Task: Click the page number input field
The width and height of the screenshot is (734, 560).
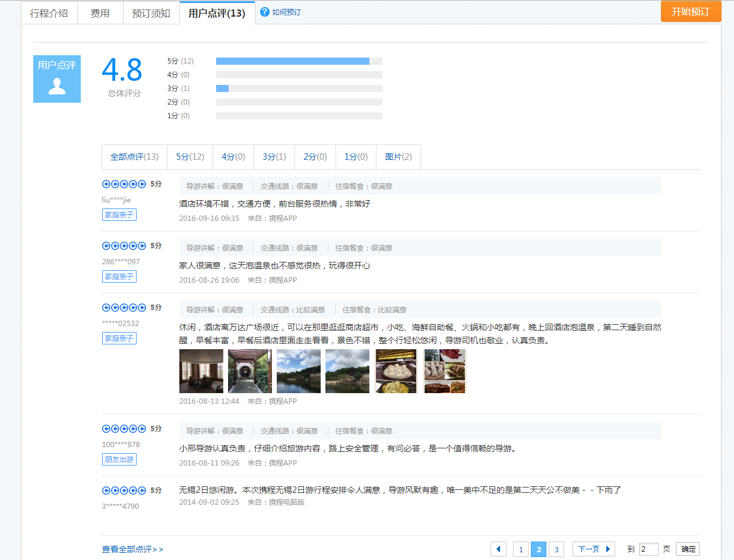Action: click(648, 549)
